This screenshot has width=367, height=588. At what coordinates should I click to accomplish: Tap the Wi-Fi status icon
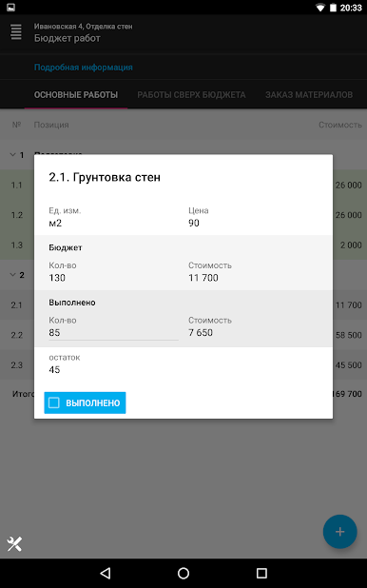click(x=320, y=8)
